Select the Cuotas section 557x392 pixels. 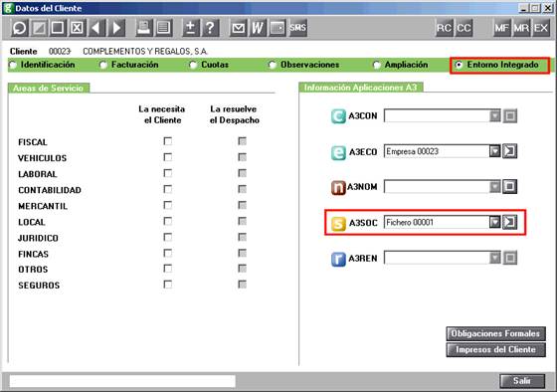tap(209, 65)
